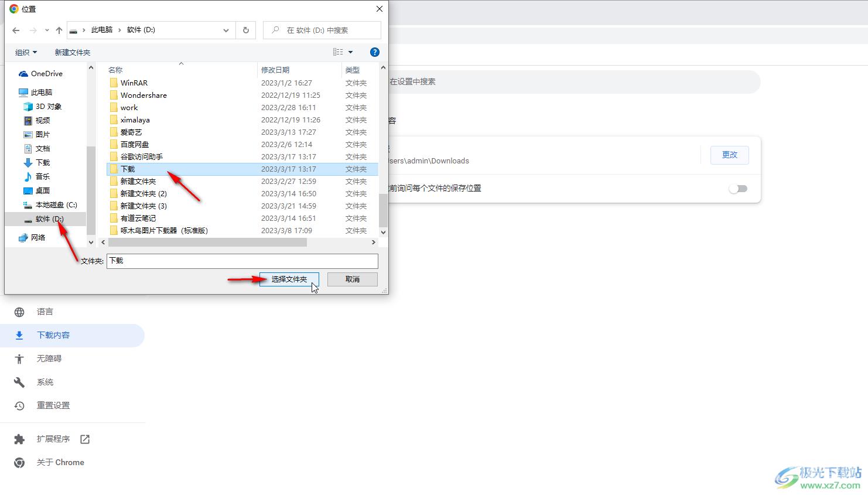This screenshot has width=868, height=495.
Task: Change view layout icon in dialog
Action: (338, 52)
